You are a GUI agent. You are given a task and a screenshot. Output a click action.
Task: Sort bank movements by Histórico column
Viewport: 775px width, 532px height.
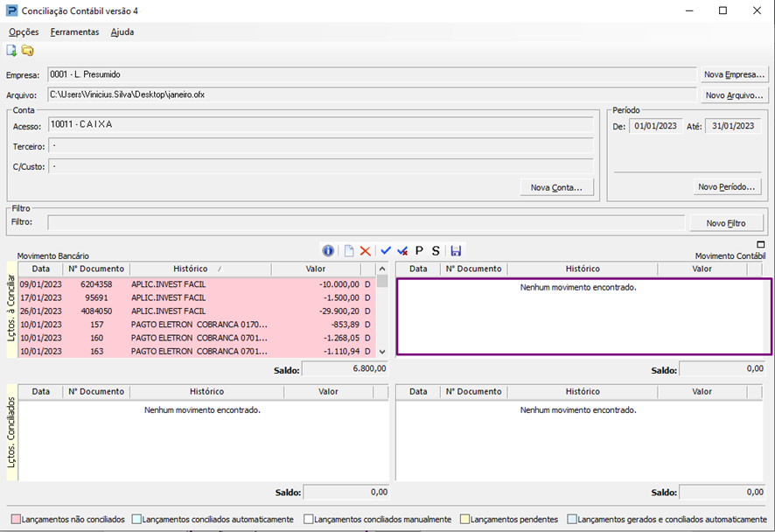point(190,269)
